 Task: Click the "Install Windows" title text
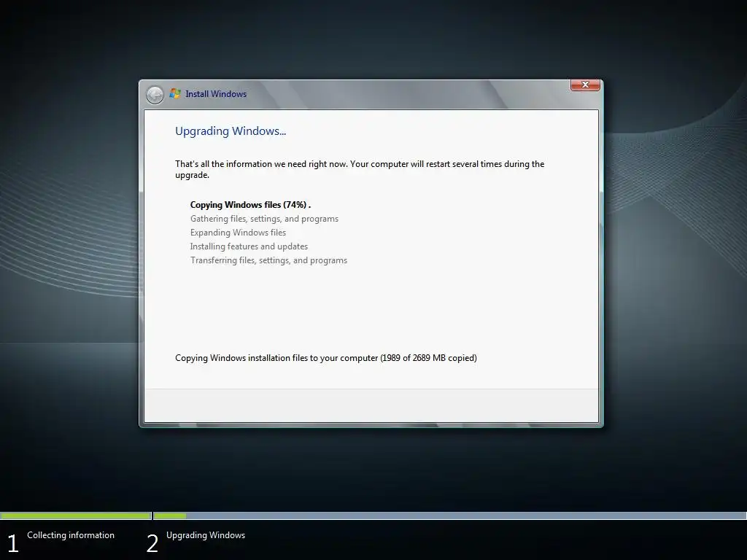point(216,94)
